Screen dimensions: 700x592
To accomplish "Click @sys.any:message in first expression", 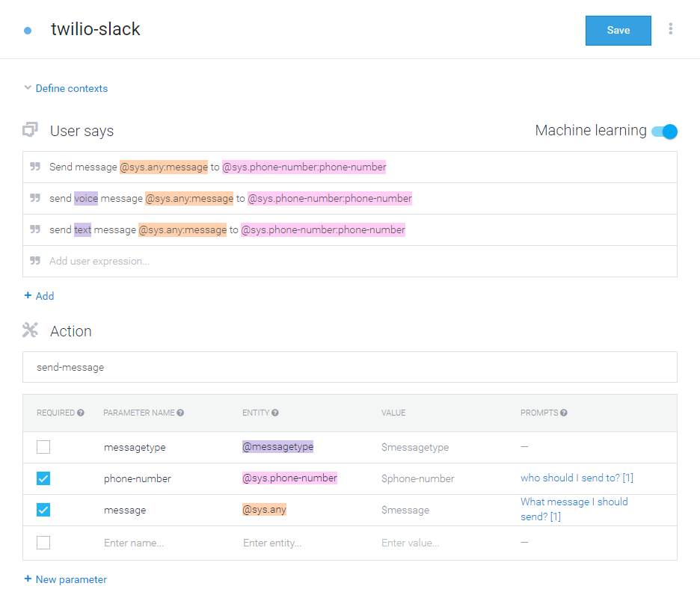I will click(164, 167).
